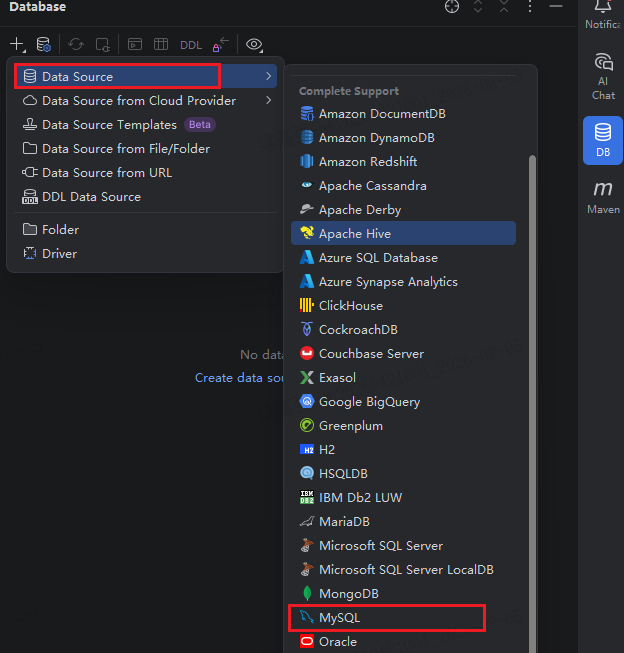Expand Cloud Provider submenu arrow
This screenshot has height=653, width=624.
click(x=269, y=100)
